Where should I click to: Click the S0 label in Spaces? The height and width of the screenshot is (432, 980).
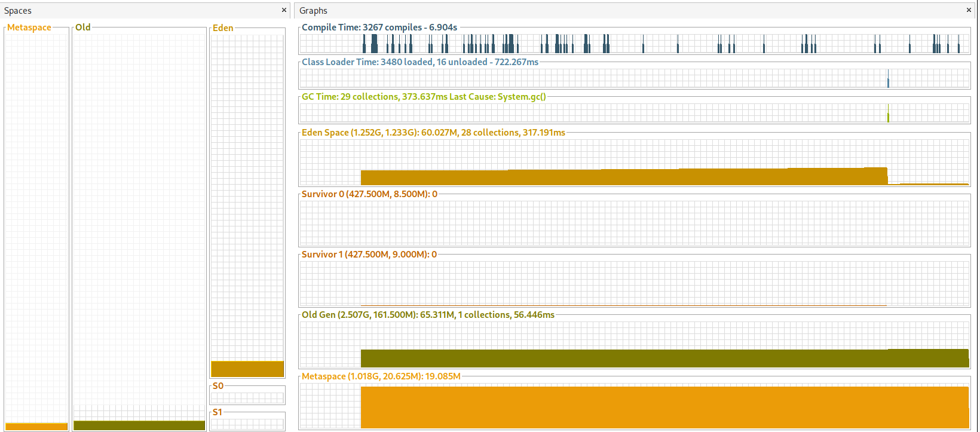pos(218,386)
